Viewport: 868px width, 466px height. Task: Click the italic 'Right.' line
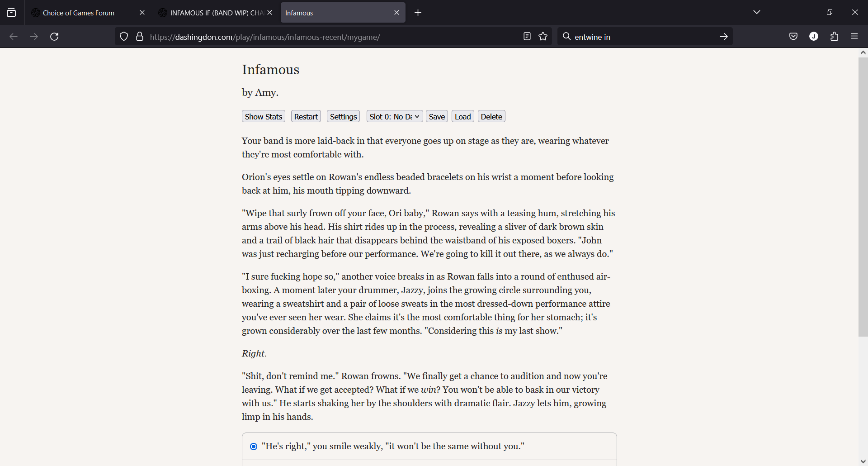(254, 353)
